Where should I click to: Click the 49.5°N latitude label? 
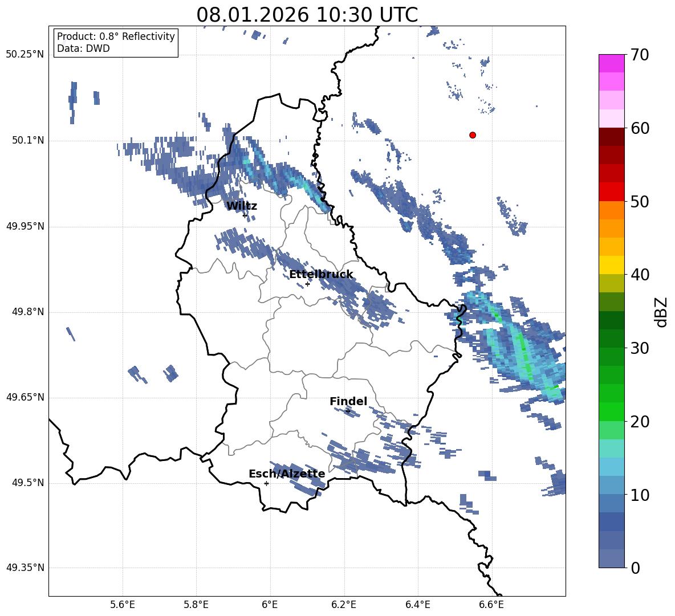coord(28,483)
